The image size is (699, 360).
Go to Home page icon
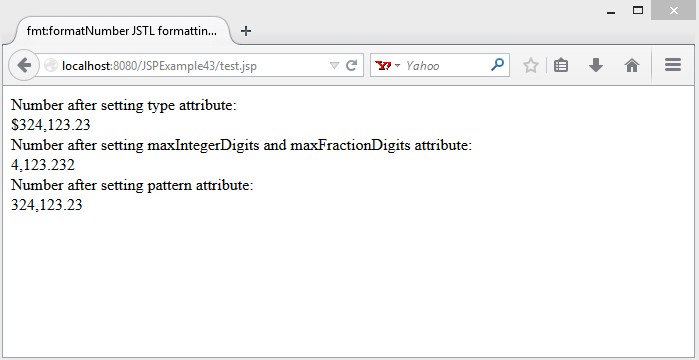(x=632, y=65)
